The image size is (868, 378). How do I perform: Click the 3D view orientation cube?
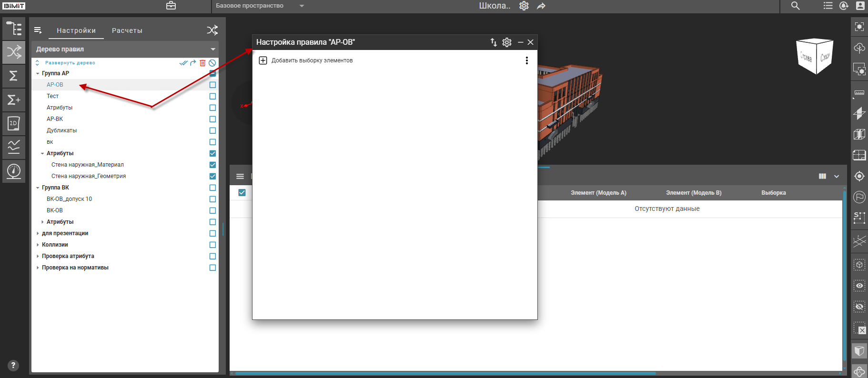pyautogui.click(x=815, y=56)
